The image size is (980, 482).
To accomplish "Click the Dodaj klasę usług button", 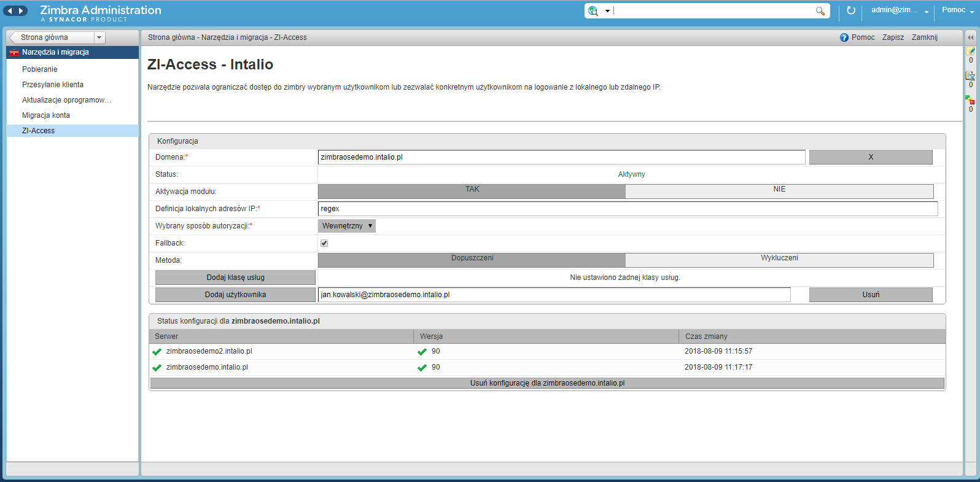I will point(235,278).
